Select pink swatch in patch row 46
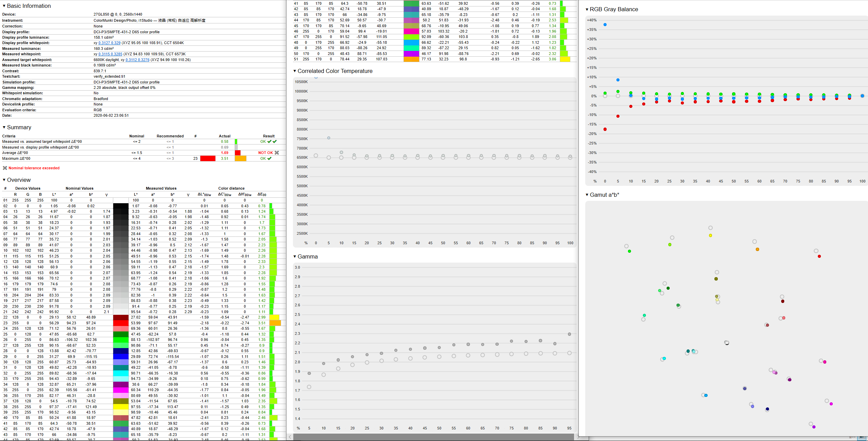 click(x=411, y=31)
